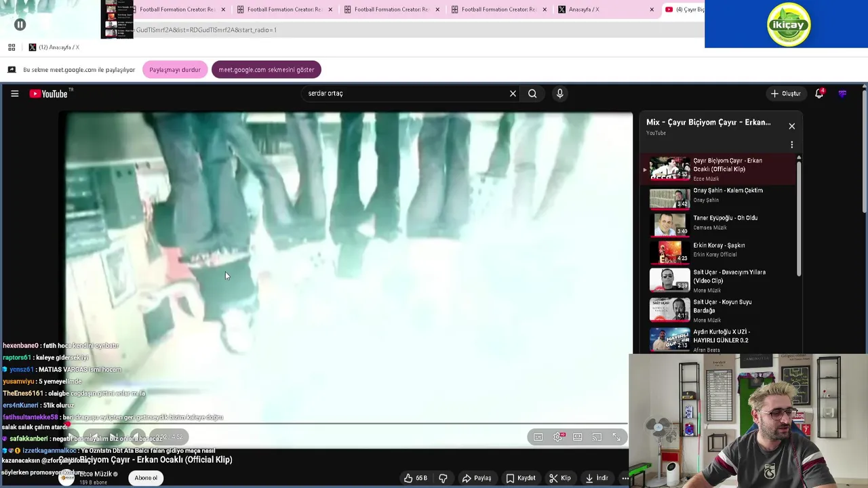Start voice search with microphone icon
This screenshot has width=868, height=488.
(559, 94)
